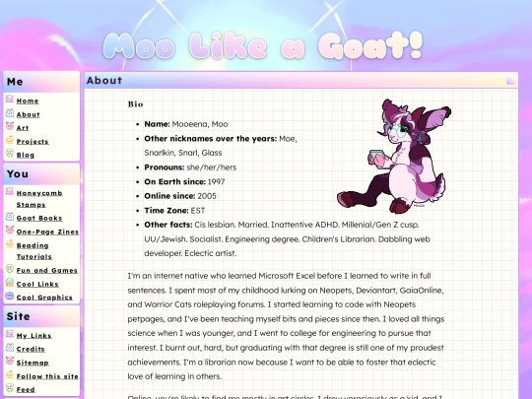Click the icon beside Fun and Games
The image size is (532, 399).
click(10, 269)
